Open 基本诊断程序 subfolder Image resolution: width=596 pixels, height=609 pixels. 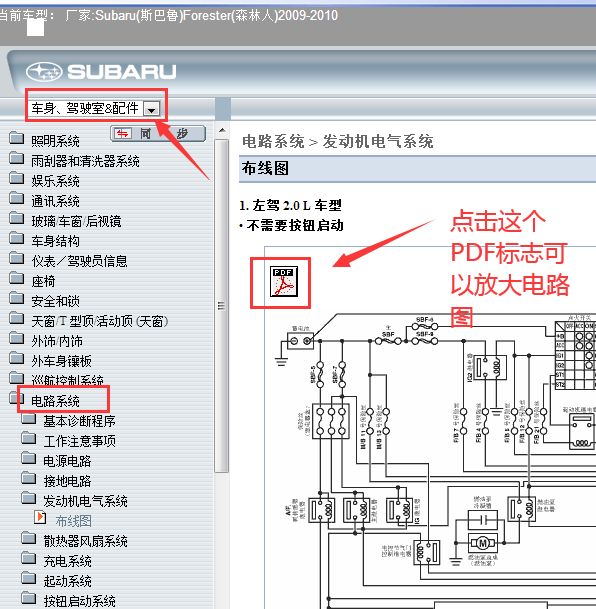[x=80, y=421]
